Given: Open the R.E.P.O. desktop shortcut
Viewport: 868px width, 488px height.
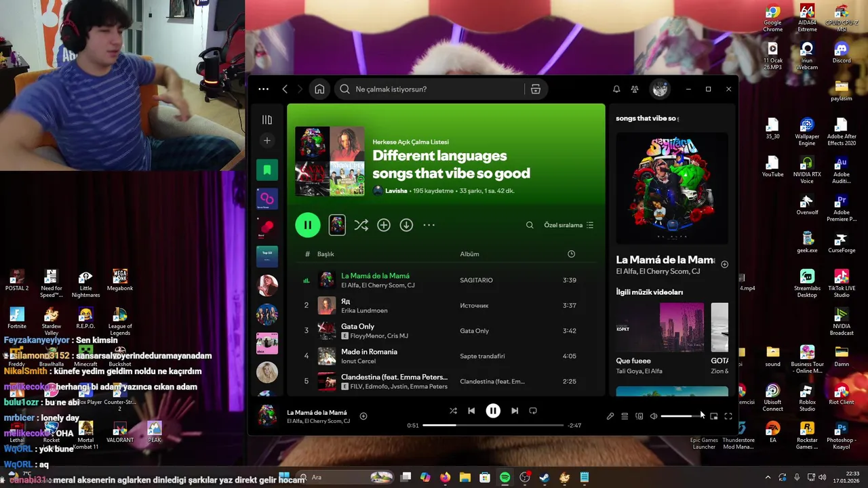Looking at the screenshot, I should 85,319.
